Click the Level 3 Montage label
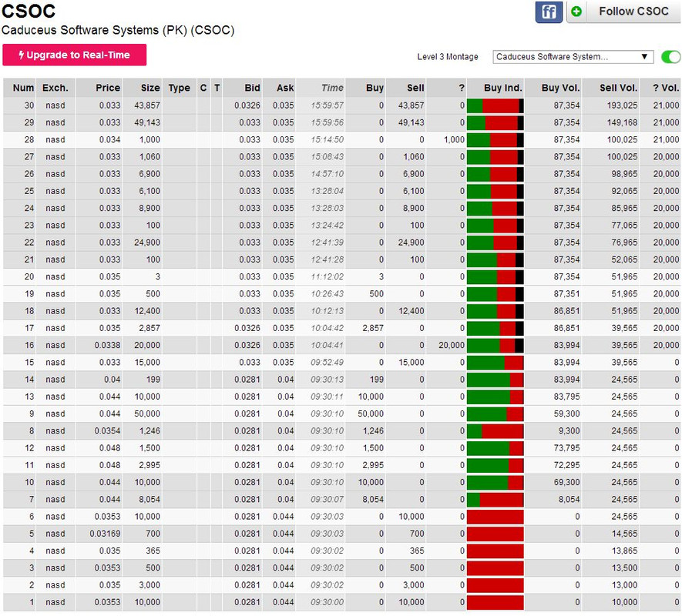Image resolution: width=682 pixels, height=616 pixels. 448,57
